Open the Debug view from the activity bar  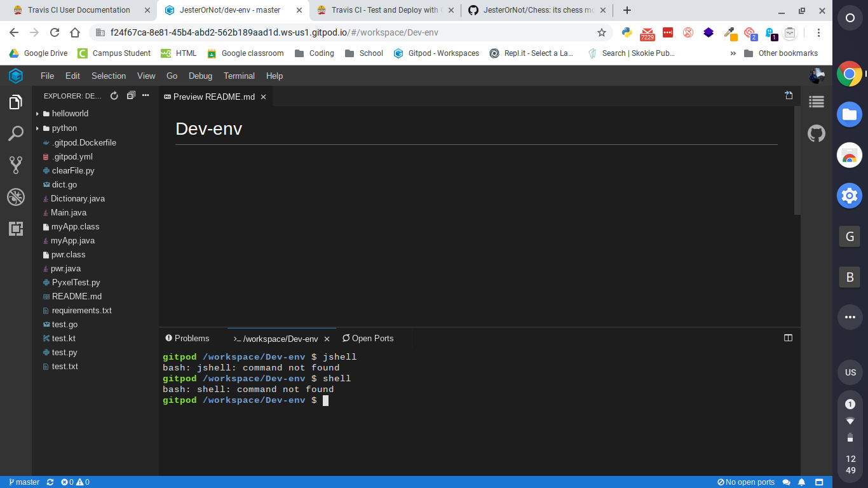click(x=16, y=197)
